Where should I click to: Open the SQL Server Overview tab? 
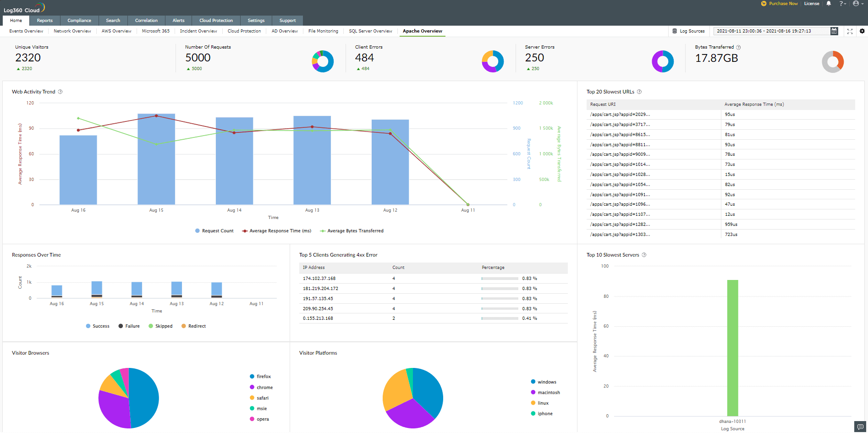[x=370, y=31]
